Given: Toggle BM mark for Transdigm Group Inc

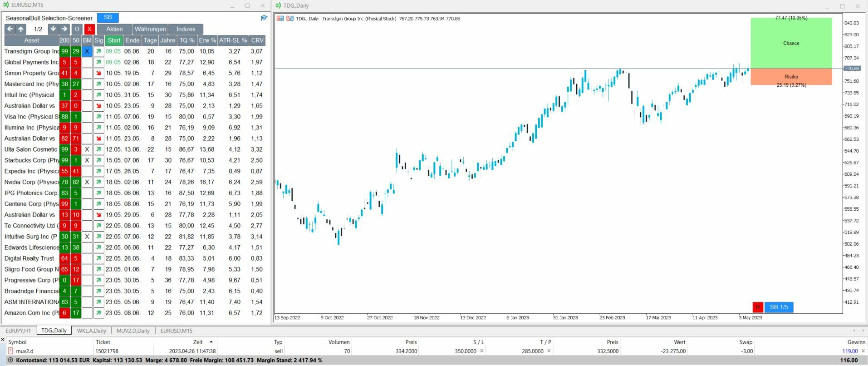Looking at the screenshot, I should click(87, 51).
